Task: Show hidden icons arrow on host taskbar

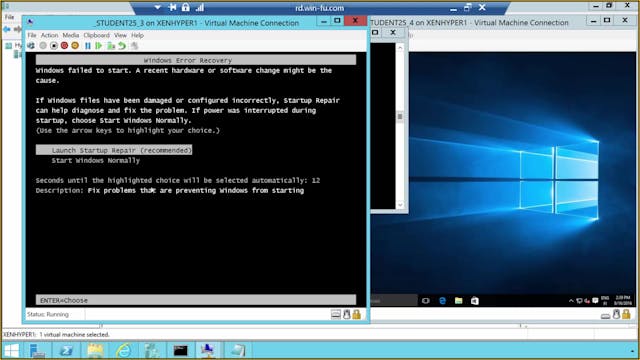Action: tap(633, 351)
